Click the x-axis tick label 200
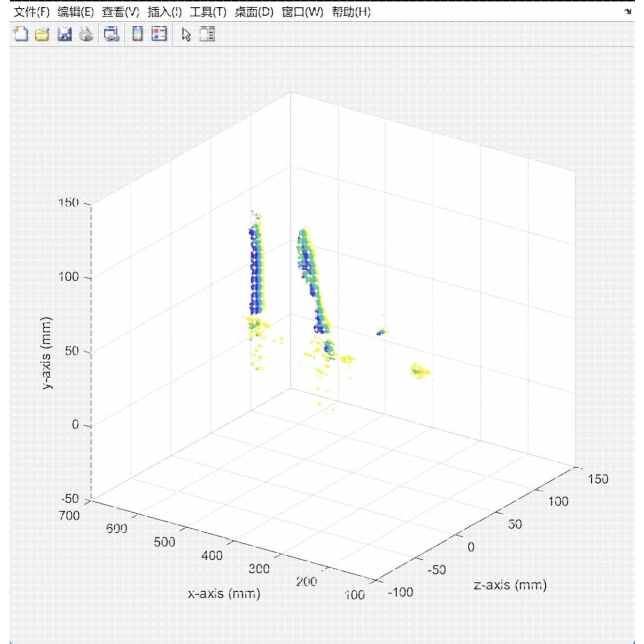The width and height of the screenshot is (644, 644). point(307,582)
